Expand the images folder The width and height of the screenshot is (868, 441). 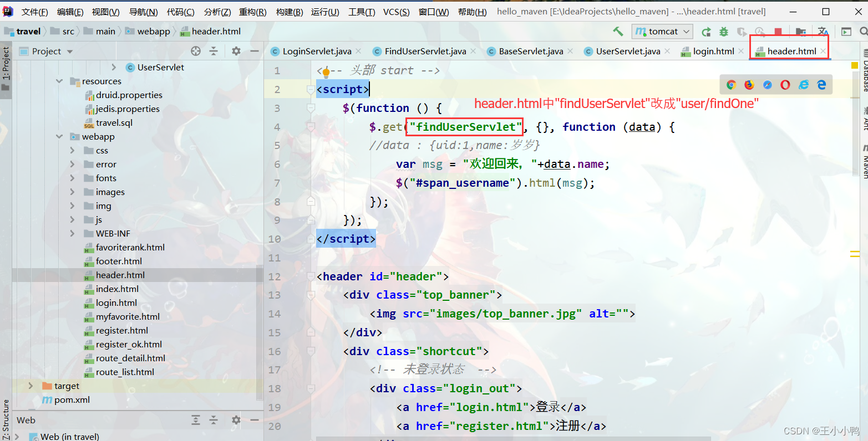click(x=73, y=192)
